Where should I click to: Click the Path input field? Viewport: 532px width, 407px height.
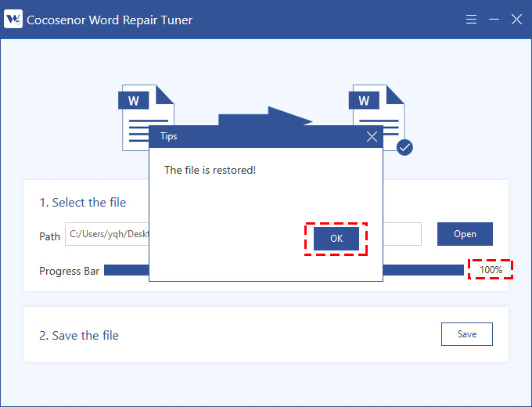(x=243, y=234)
